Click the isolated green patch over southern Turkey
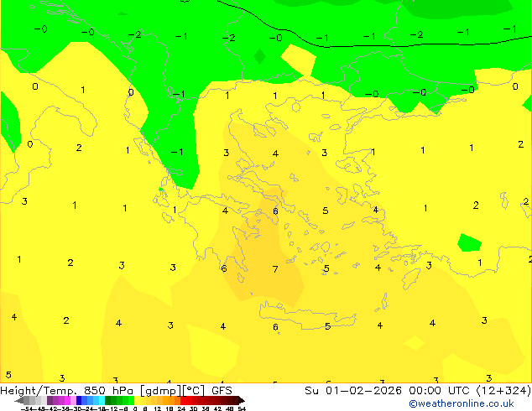Screen dimensions: 532x411 pyautogui.click(x=469, y=242)
